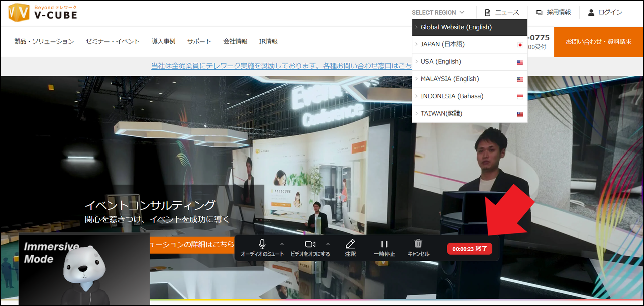This screenshot has height=306, width=644.
Task: Open サポート menu
Action: point(199,41)
